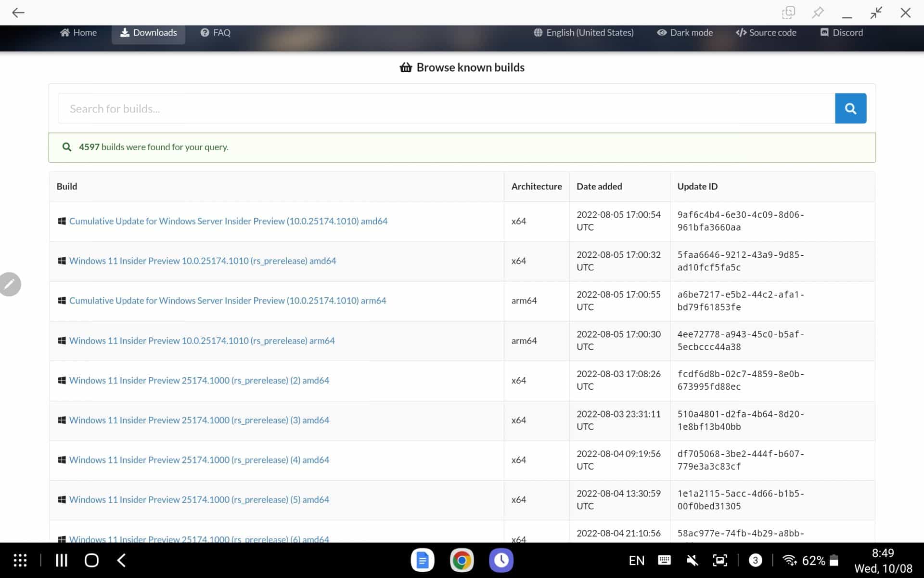The image size is (924, 578).
Task: Toggle the on-screen keyboard
Action: [664, 560]
